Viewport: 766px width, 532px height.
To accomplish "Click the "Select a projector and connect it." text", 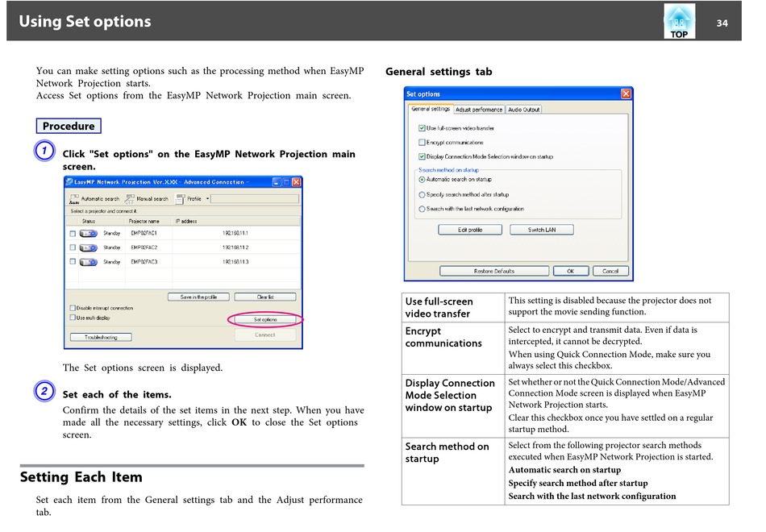I will [103, 211].
